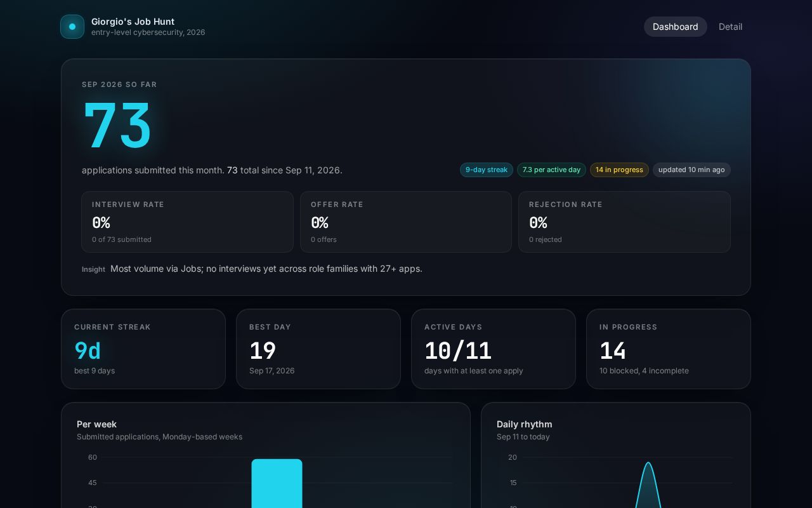Click the cyan dot app logo icon
Viewport: 812px width, 508px height.
pyautogui.click(x=72, y=27)
